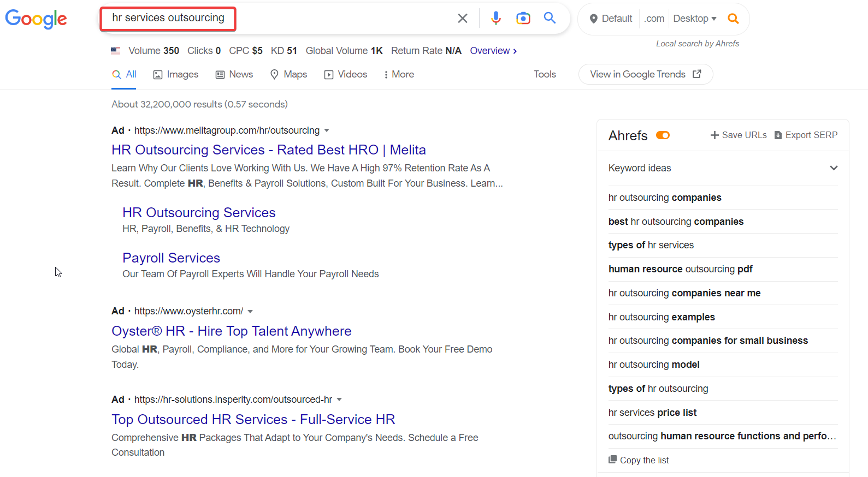This screenshot has width=868, height=477.
Task: Expand the melitagroup.com ad URL arrow
Action: tap(327, 130)
